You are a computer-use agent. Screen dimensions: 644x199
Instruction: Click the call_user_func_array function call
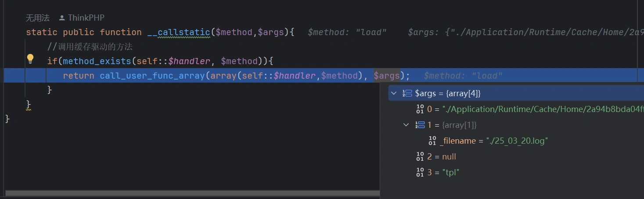click(x=152, y=76)
